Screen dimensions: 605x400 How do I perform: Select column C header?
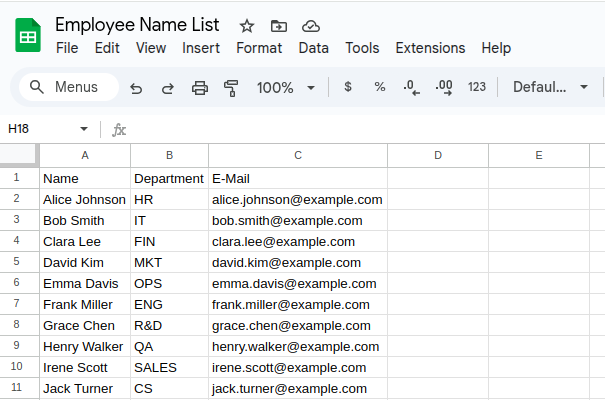pos(298,155)
